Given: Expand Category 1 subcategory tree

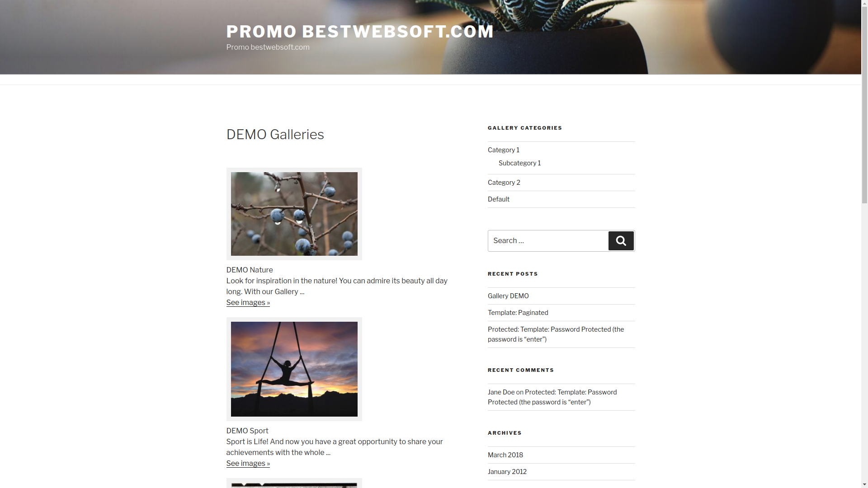Looking at the screenshot, I should pyautogui.click(x=503, y=150).
